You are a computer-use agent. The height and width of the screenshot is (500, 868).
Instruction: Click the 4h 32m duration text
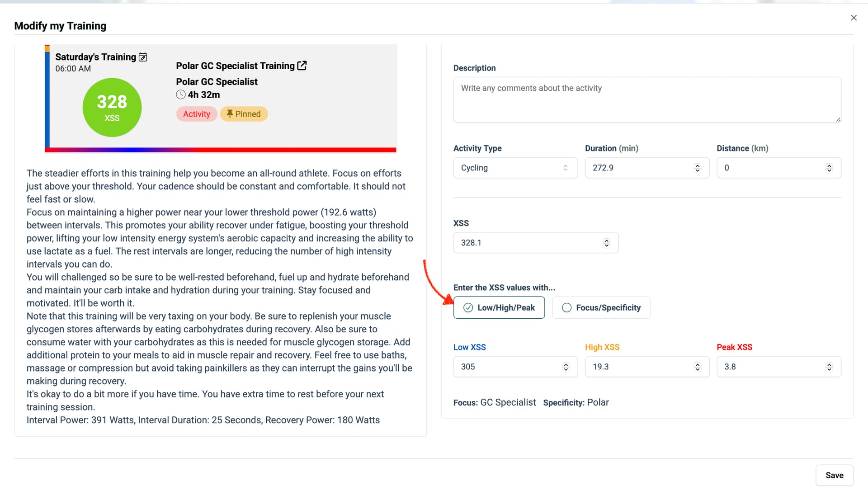tap(204, 95)
